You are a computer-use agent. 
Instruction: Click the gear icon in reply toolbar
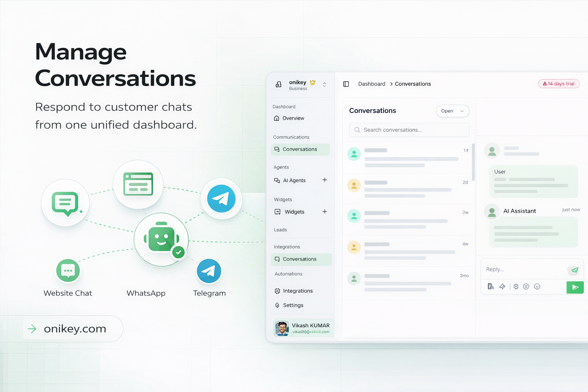[516, 286]
